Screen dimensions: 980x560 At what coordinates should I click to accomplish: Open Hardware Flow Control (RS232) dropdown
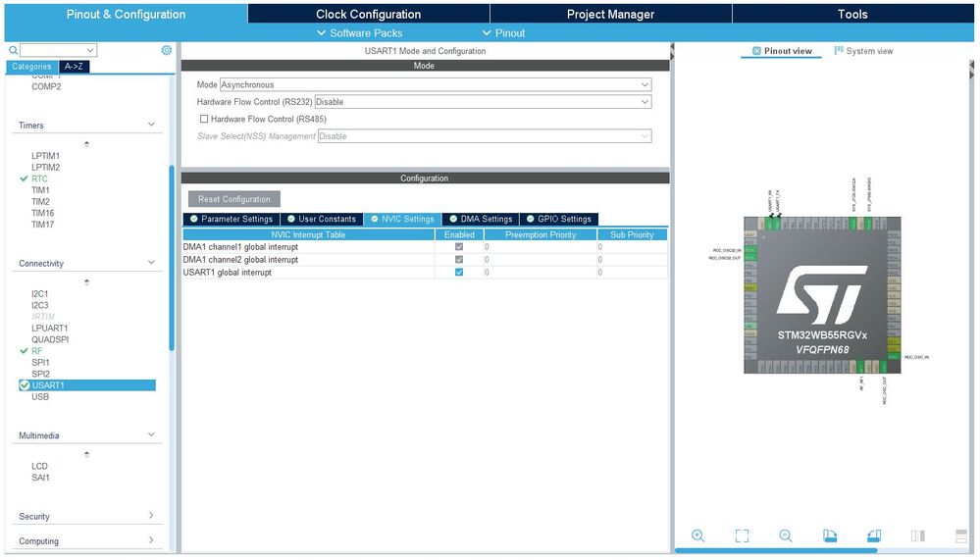[x=483, y=101]
